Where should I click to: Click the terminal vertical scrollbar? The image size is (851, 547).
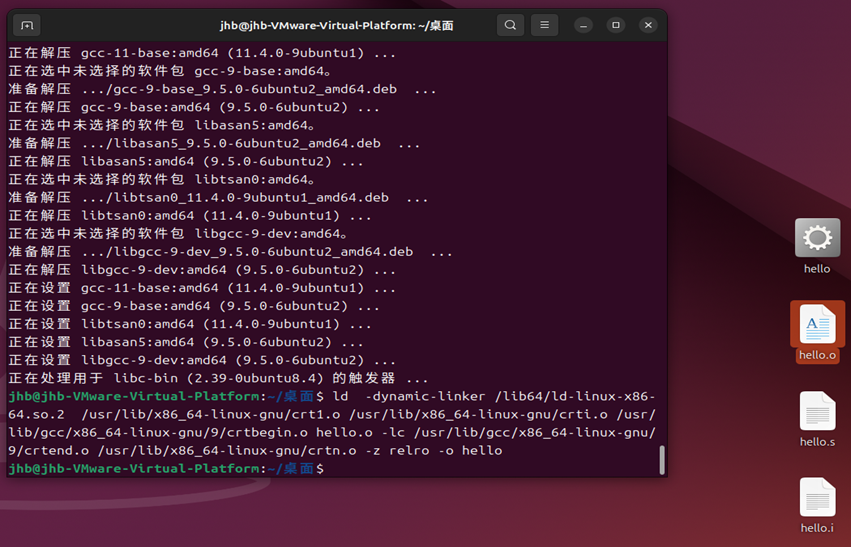tap(662, 460)
